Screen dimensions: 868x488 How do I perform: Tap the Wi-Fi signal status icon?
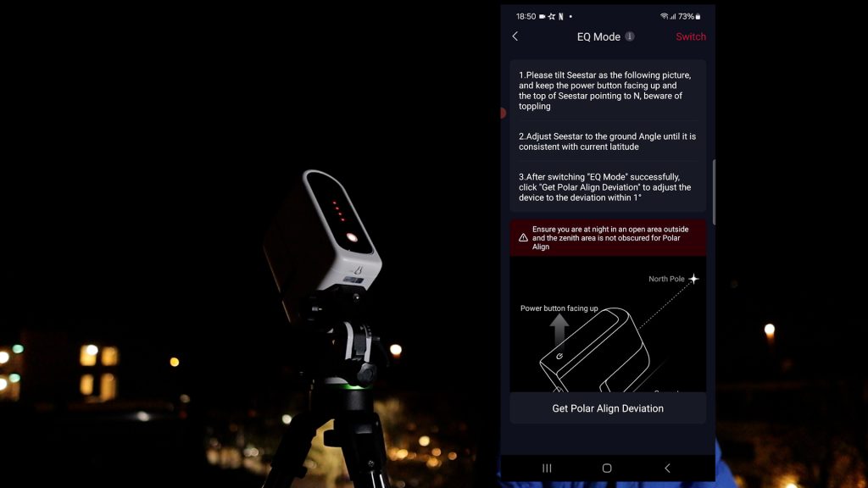tap(664, 16)
